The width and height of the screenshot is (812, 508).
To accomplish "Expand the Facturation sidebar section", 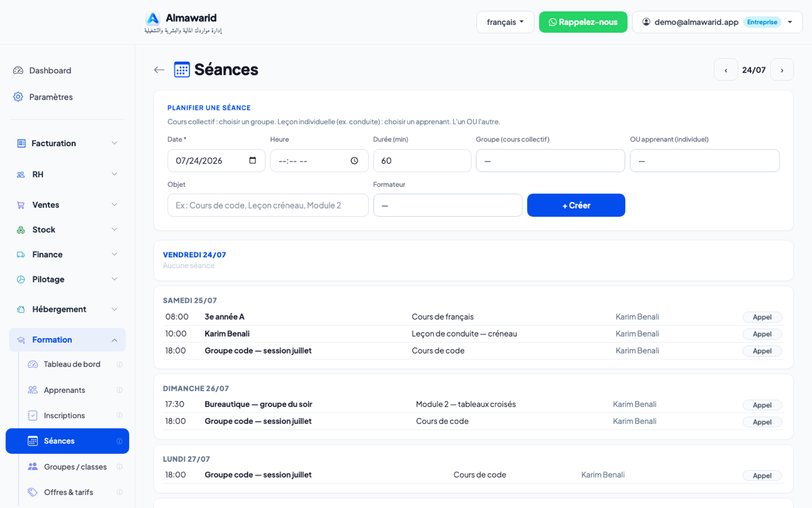I will [67, 143].
